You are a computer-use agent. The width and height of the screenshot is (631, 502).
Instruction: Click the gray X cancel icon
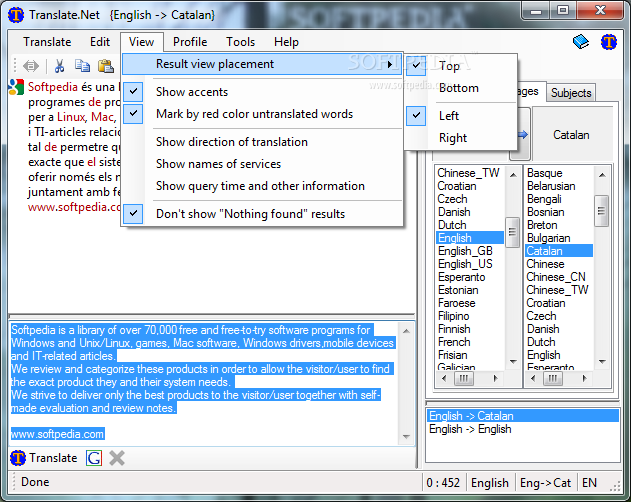point(117,458)
